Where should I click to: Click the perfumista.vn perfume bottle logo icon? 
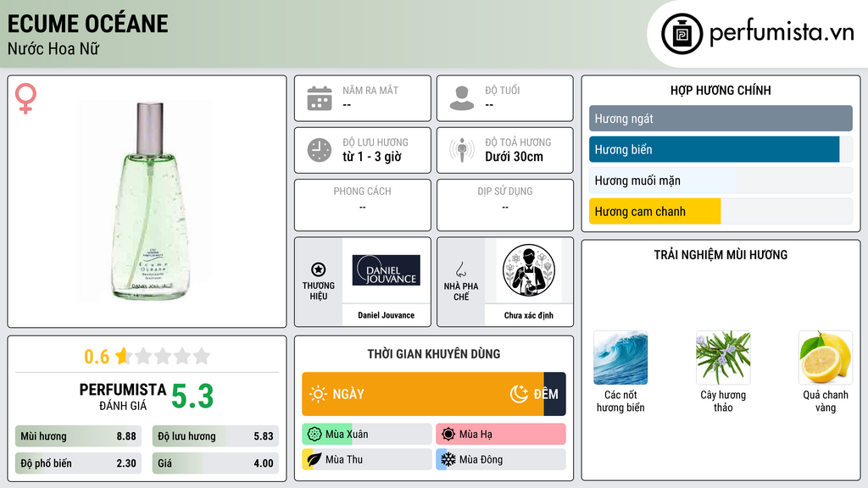(682, 34)
